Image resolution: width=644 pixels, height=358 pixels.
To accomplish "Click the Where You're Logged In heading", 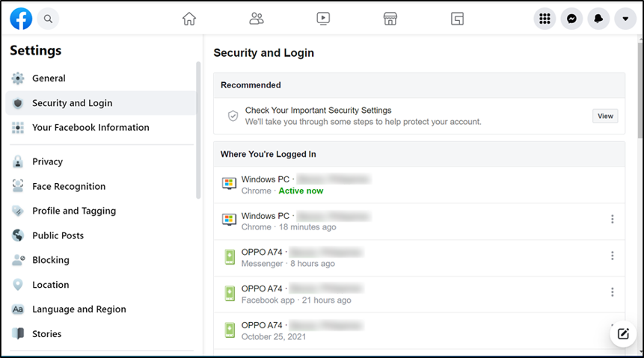I will (269, 154).
